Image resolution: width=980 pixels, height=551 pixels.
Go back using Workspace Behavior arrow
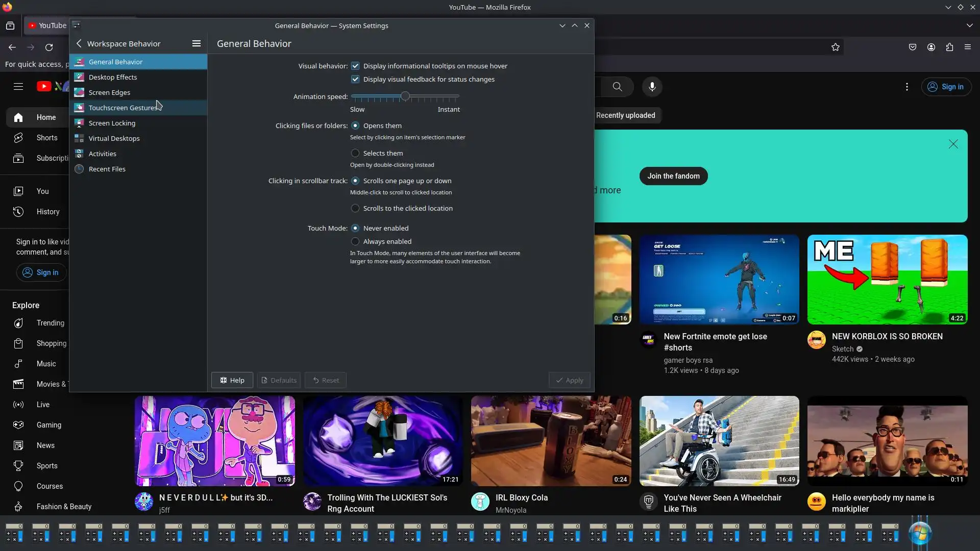79,43
